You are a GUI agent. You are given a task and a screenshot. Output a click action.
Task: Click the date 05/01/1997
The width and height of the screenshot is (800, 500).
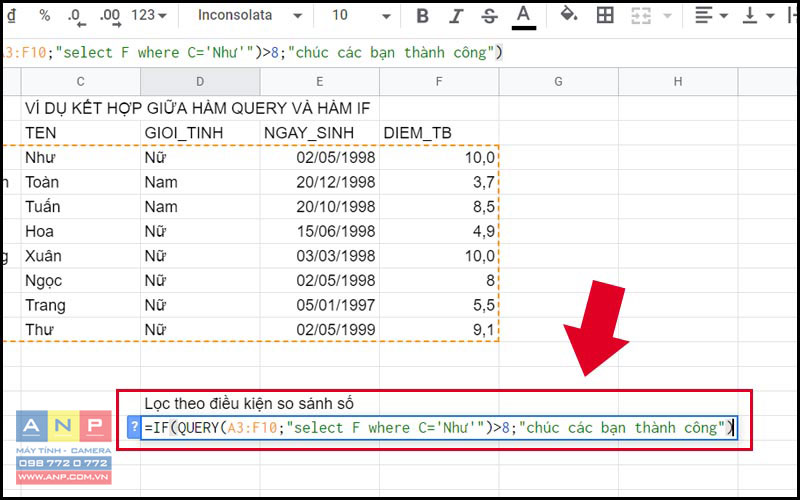point(319,305)
